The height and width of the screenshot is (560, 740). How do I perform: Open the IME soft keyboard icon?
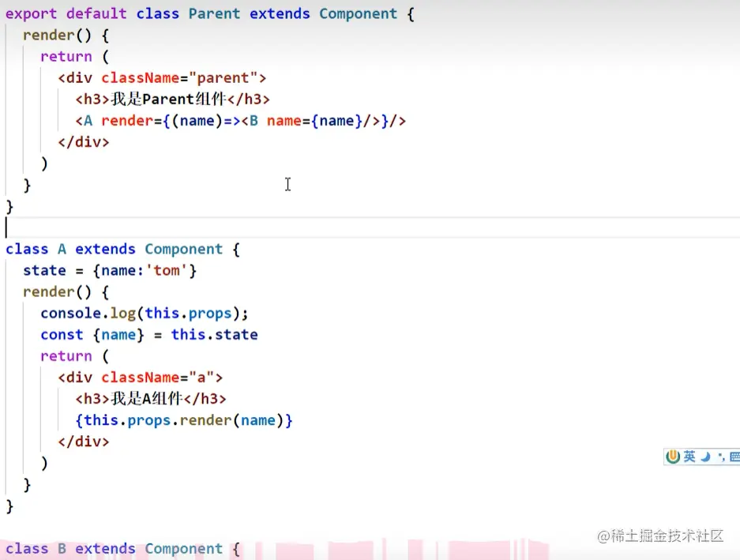pos(734,457)
